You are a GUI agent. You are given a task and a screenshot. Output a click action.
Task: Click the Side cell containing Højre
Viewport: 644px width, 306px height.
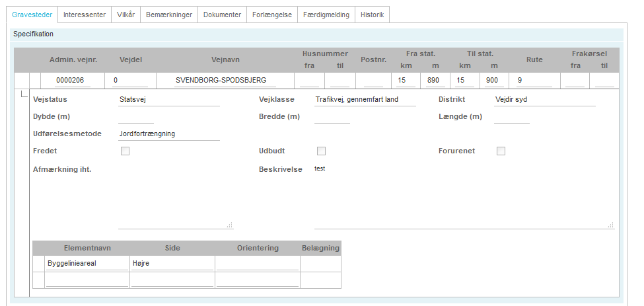pos(172,264)
